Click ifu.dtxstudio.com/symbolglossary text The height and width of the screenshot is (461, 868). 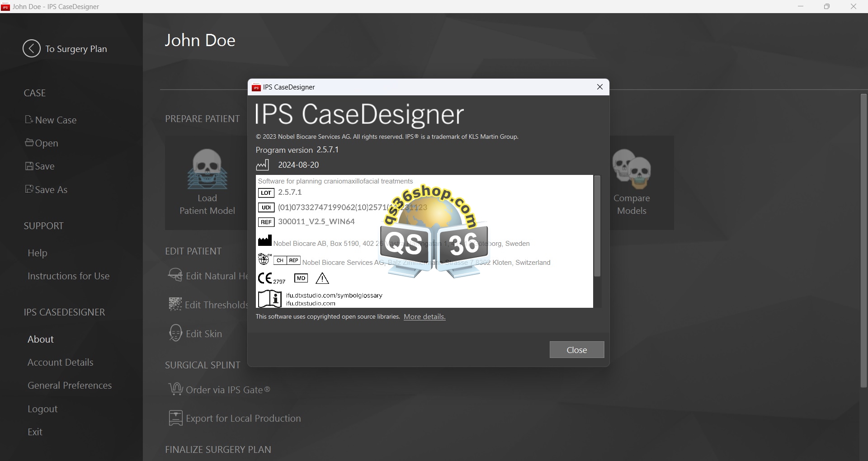click(x=334, y=295)
